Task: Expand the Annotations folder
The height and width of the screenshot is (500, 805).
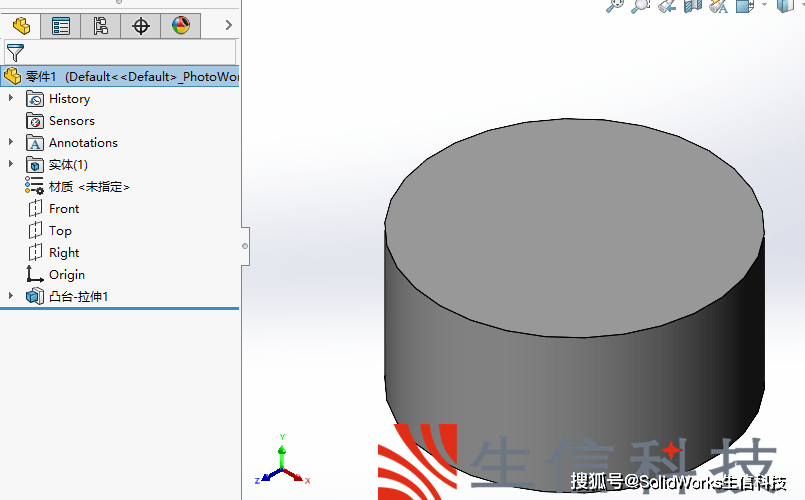Action: point(11,142)
